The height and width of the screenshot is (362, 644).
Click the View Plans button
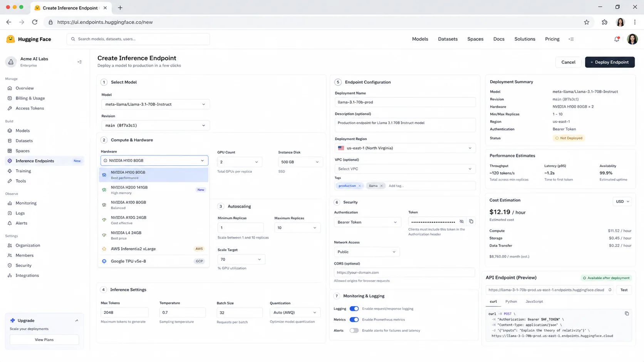tap(44, 340)
